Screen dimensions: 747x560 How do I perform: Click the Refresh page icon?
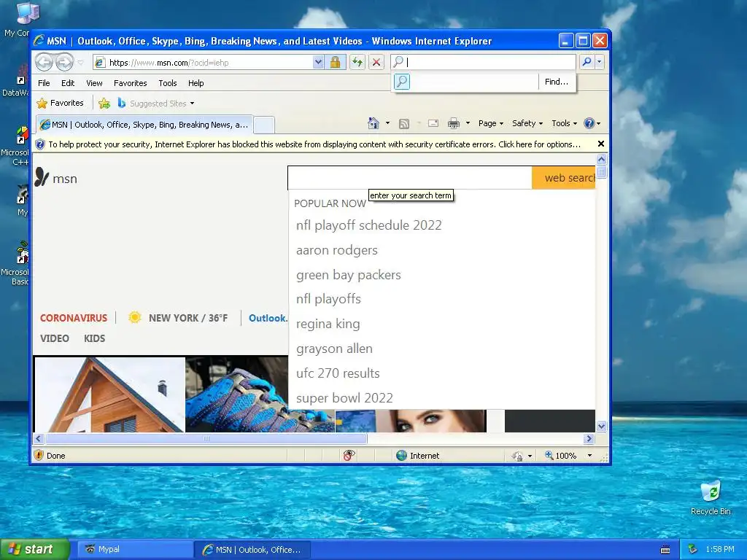[357, 62]
